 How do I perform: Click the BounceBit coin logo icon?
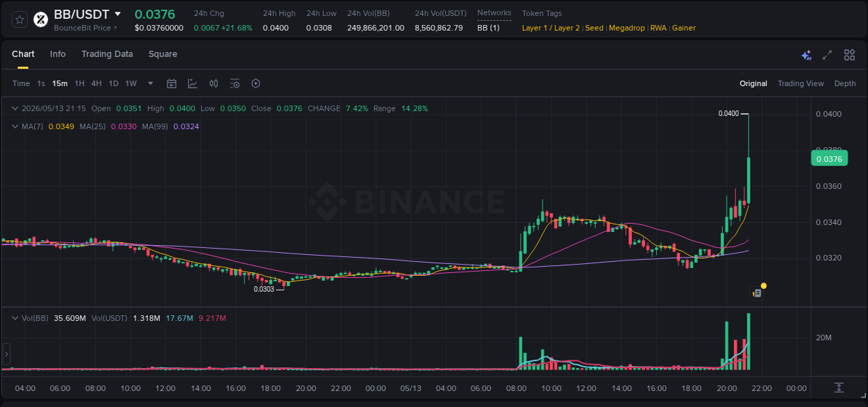tap(40, 19)
